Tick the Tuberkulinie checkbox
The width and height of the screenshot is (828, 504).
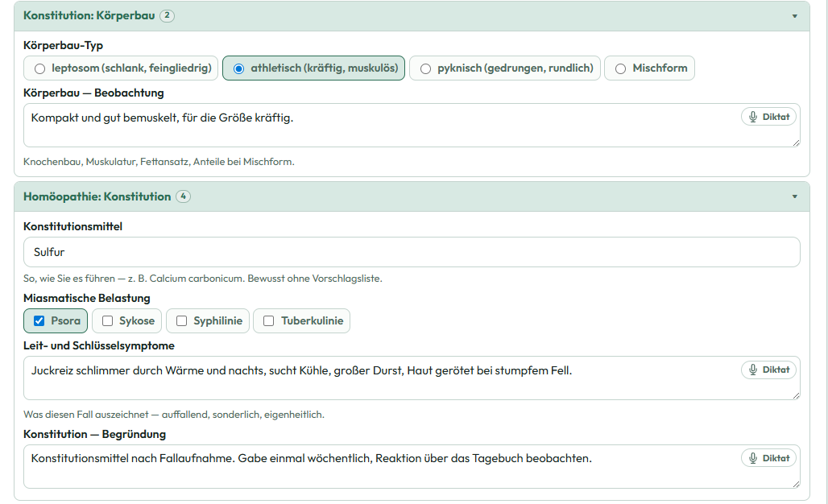pyautogui.click(x=269, y=321)
